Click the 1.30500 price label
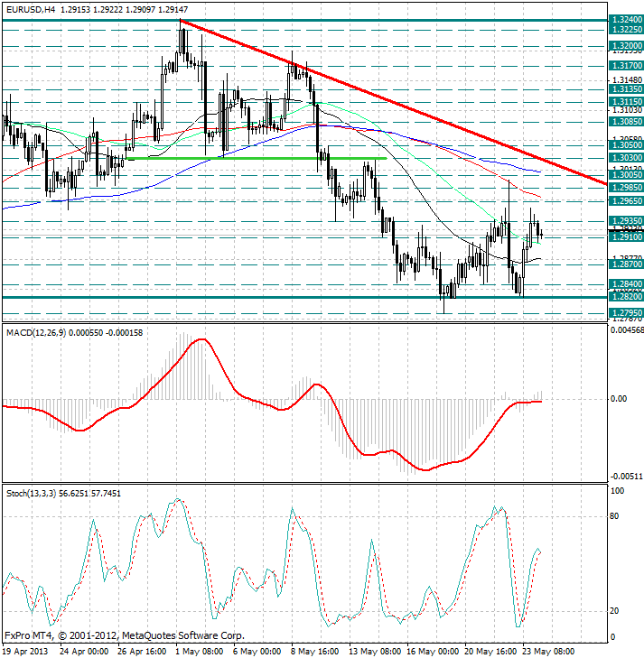This screenshot has height=658, width=644. pyautogui.click(x=626, y=145)
